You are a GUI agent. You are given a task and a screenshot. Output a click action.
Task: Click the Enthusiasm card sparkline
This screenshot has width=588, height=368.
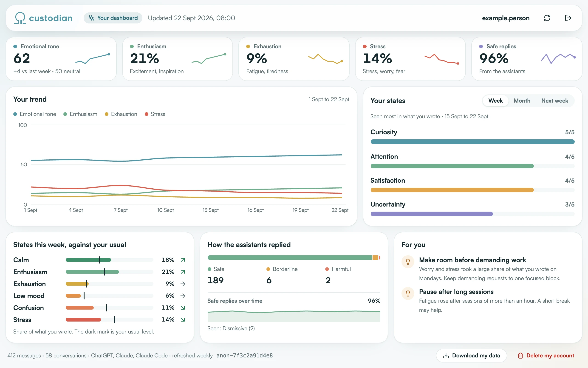[209, 58]
